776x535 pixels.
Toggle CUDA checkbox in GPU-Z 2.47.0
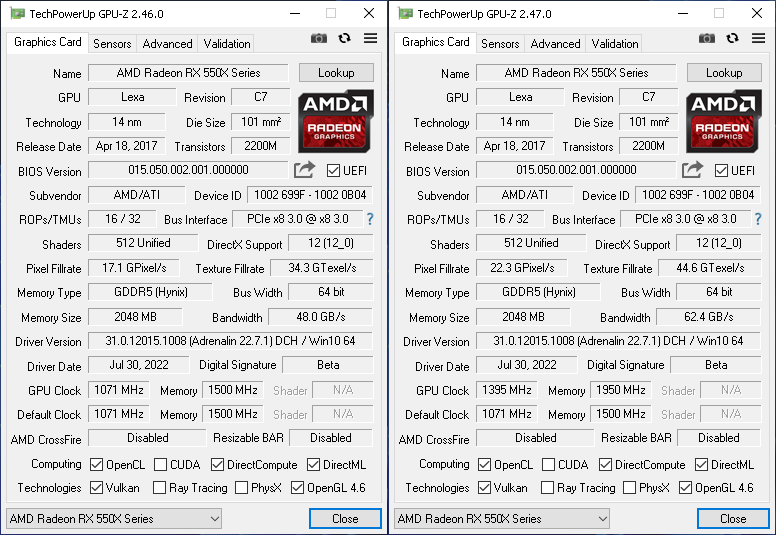pos(548,465)
